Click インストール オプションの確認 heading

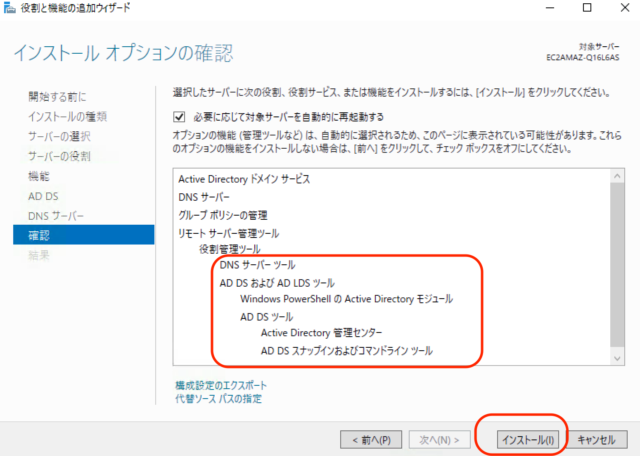tap(124, 53)
